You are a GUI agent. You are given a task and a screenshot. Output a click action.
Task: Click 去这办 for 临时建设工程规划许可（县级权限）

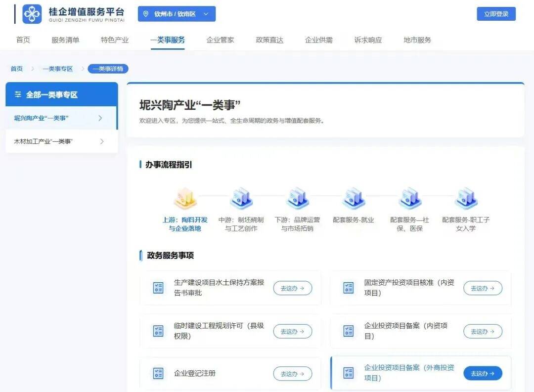[293, 331]
